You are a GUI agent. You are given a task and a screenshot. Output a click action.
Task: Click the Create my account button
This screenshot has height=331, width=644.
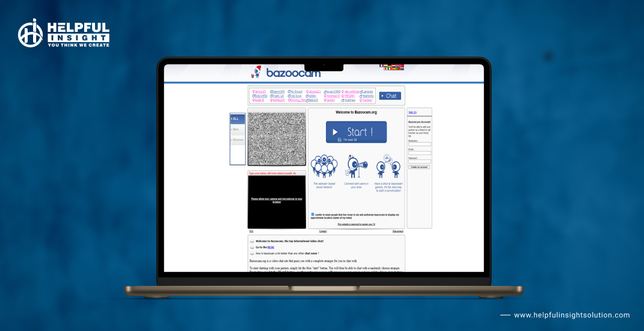[x=419, y=167]
